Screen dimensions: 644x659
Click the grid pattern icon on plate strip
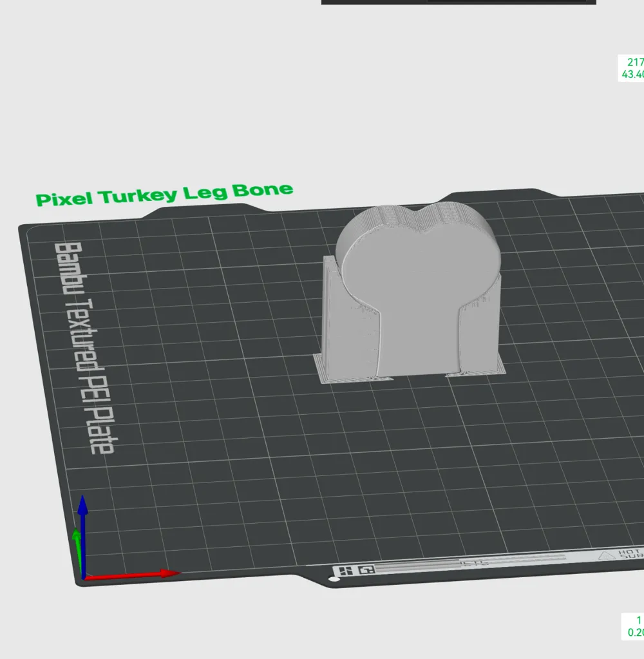345,570
